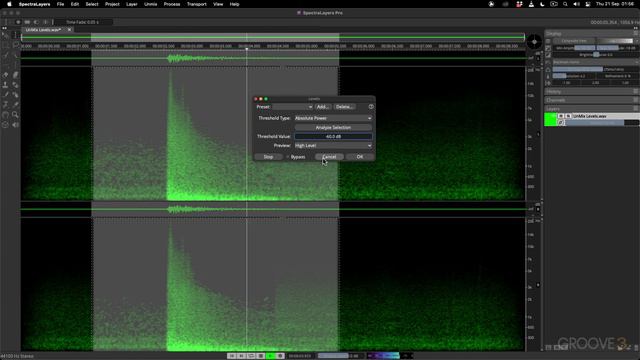Click the Min Amplitude range slider
640x360 pixels.
coord(596,48)
